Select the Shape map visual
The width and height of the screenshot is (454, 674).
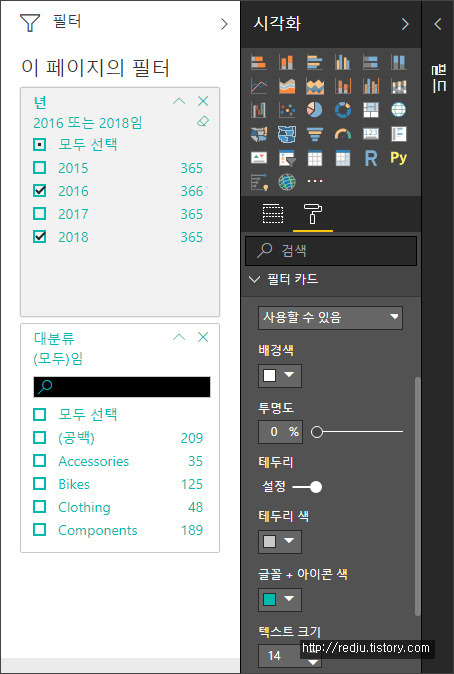tap(286, 134)
